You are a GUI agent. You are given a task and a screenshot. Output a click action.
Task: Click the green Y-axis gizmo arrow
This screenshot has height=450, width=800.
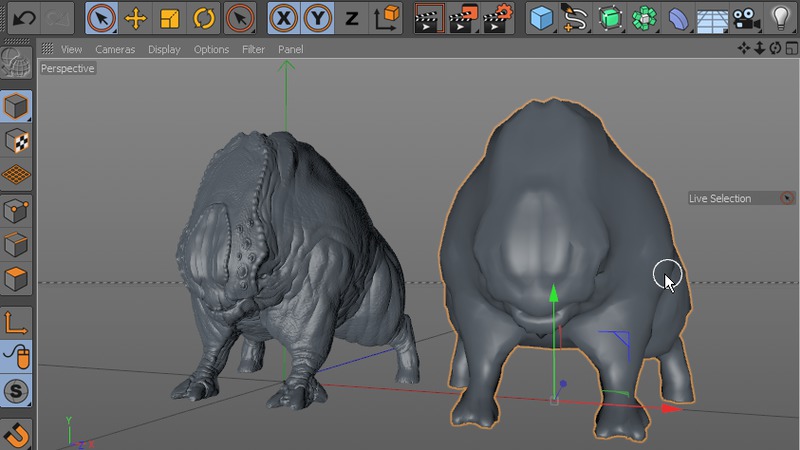point(553,294)
